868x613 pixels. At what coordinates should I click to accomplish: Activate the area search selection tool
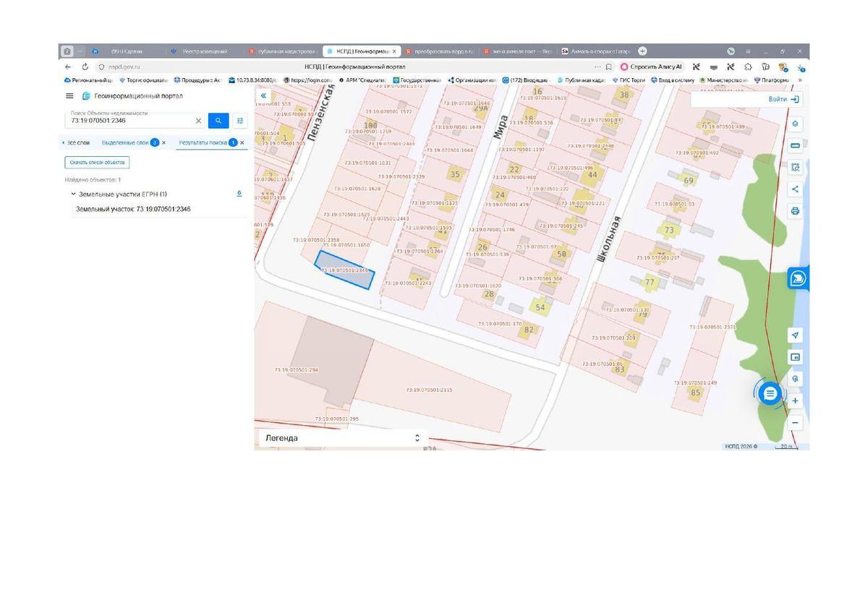(795, 167)
